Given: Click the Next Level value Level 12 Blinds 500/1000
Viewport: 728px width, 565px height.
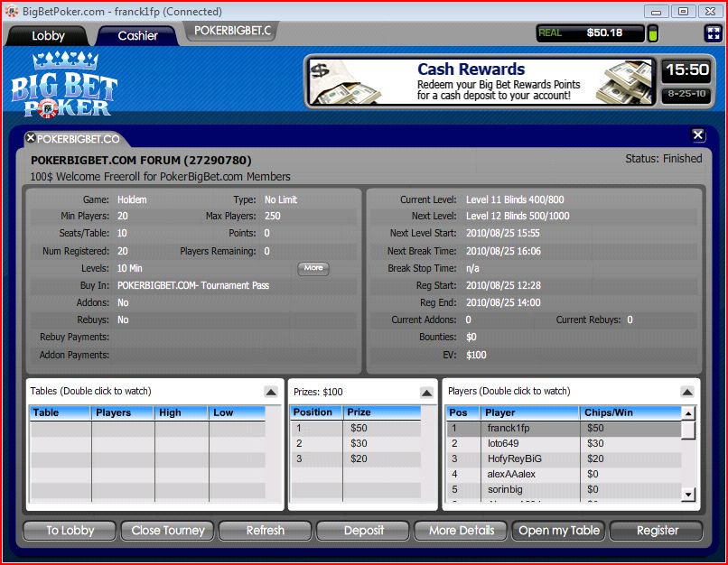Looking at the screenshot, I should [518, 217].
